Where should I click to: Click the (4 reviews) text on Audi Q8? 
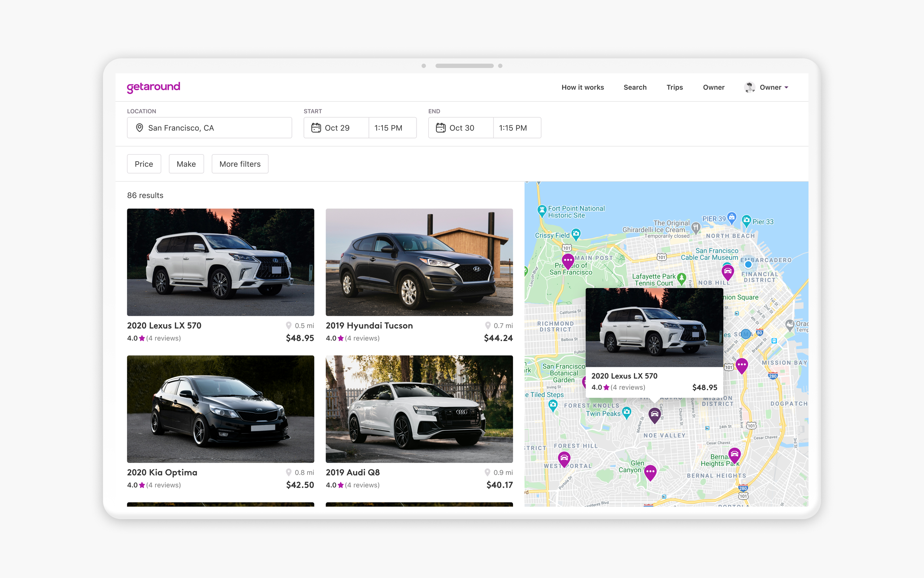point(362,485)
